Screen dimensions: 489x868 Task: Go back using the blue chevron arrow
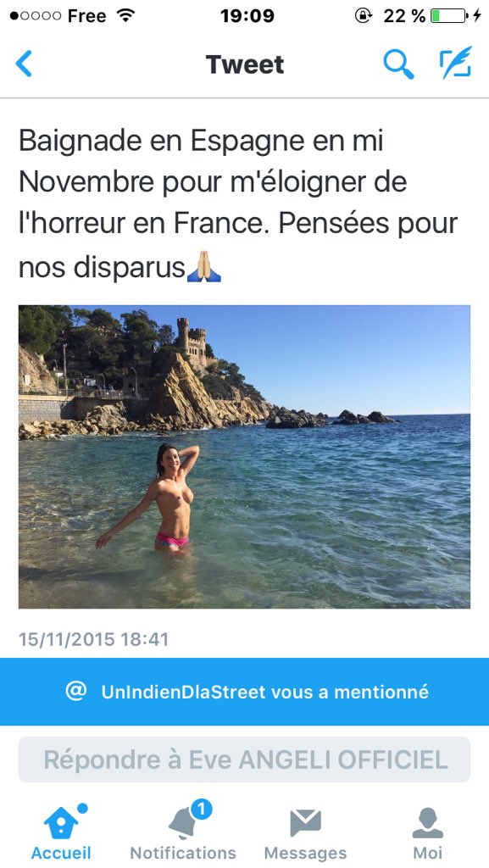pos(24,64)
